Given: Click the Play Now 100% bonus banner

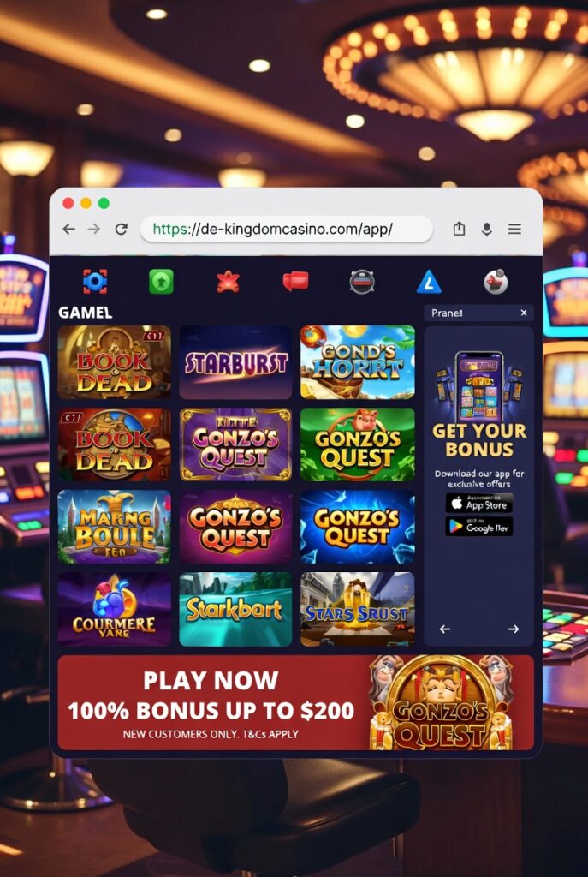Looking at the screenshot, I should (x=295, y=702).
